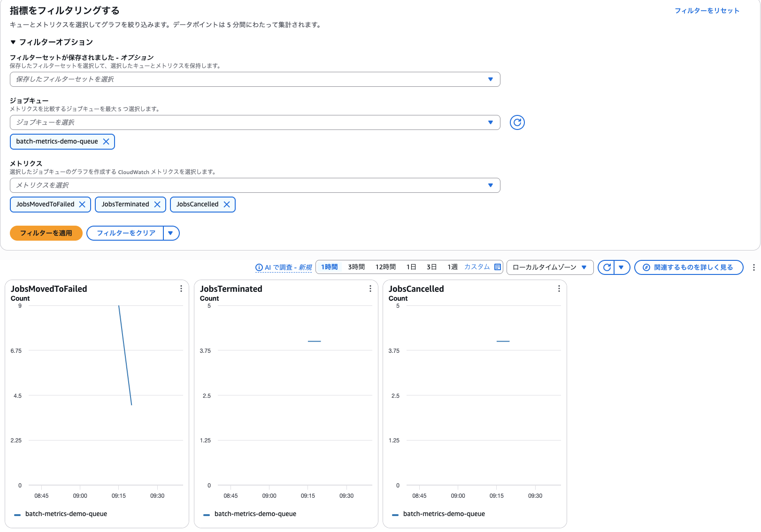Refresh the job queue list
Viewport: 761px width, 532px height.
point(517,122)
